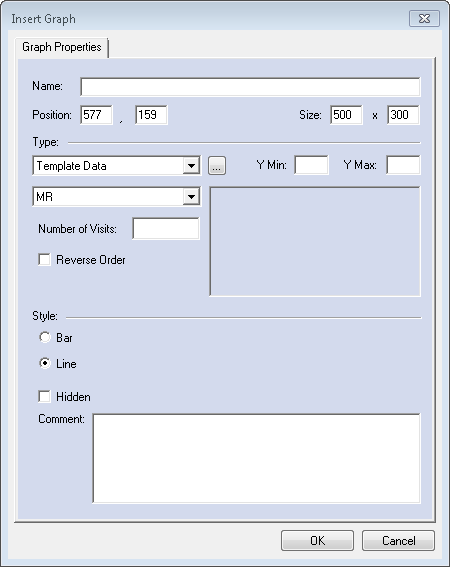Screen dimensions: 450x567
Task: Enable the Reverse Order checkbox
Action: 44,260
